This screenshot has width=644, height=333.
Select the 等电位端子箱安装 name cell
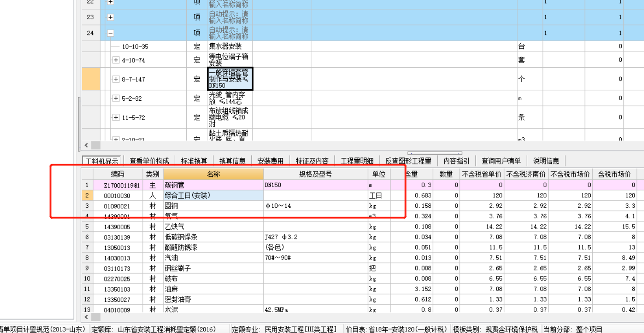[x=230, y=60]
